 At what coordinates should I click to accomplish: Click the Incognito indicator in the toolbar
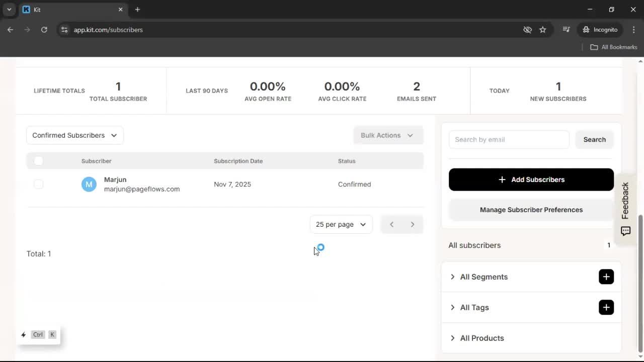[x=599, y=30]
